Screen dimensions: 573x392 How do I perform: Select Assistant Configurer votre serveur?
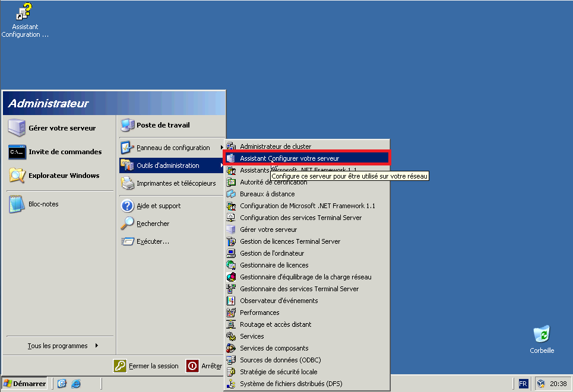(x=306, y=158)
